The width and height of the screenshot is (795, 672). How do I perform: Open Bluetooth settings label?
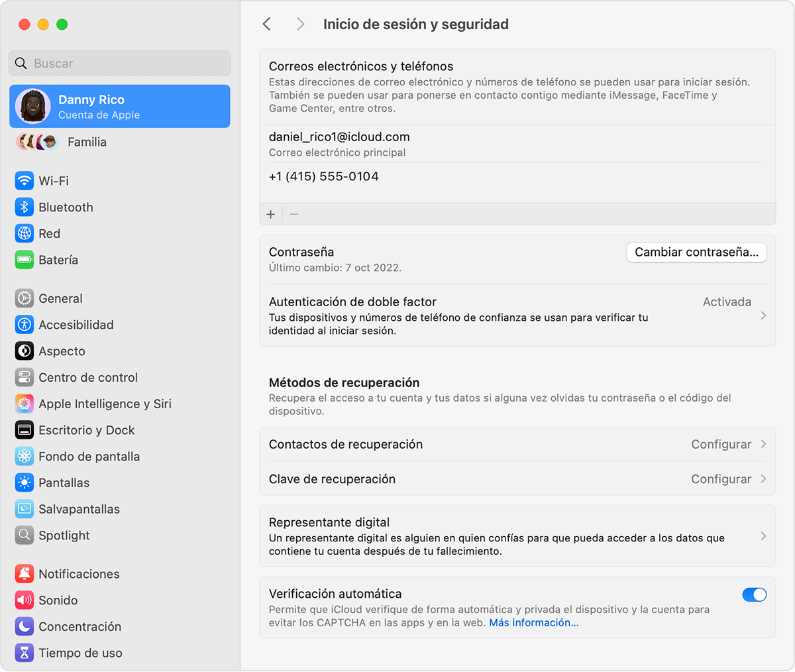point(66,207)
